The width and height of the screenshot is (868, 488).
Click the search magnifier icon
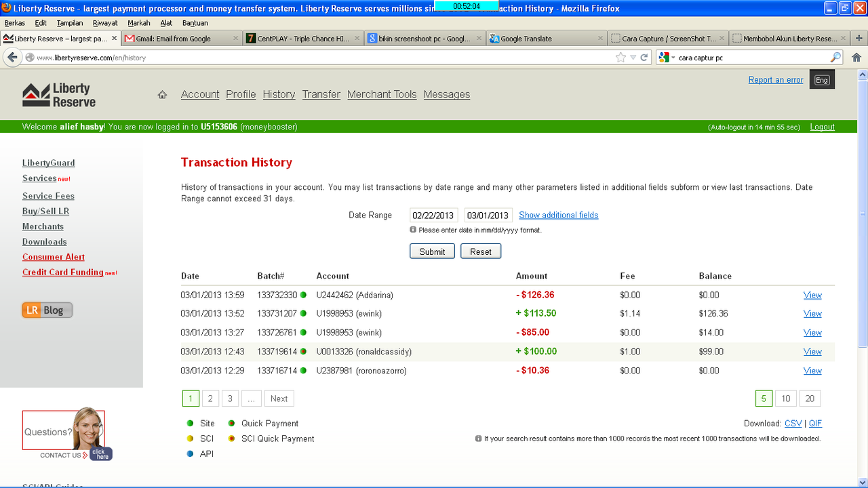pos(835,58)
